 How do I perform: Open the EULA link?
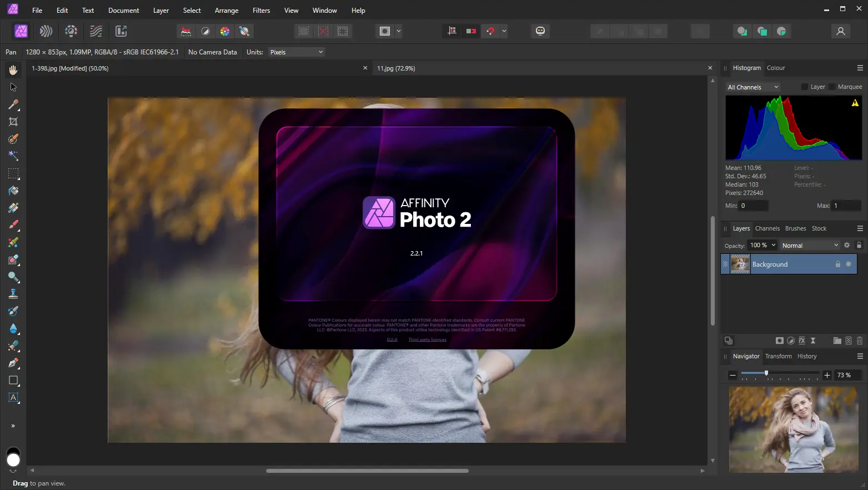click(392, 339)
